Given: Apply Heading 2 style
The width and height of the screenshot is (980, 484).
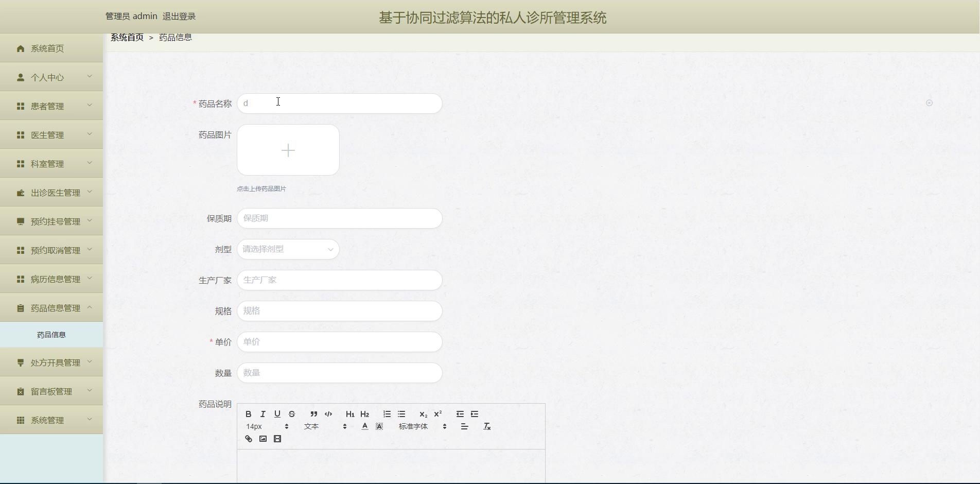Looking at the screenshot, I should coord(365,414).
